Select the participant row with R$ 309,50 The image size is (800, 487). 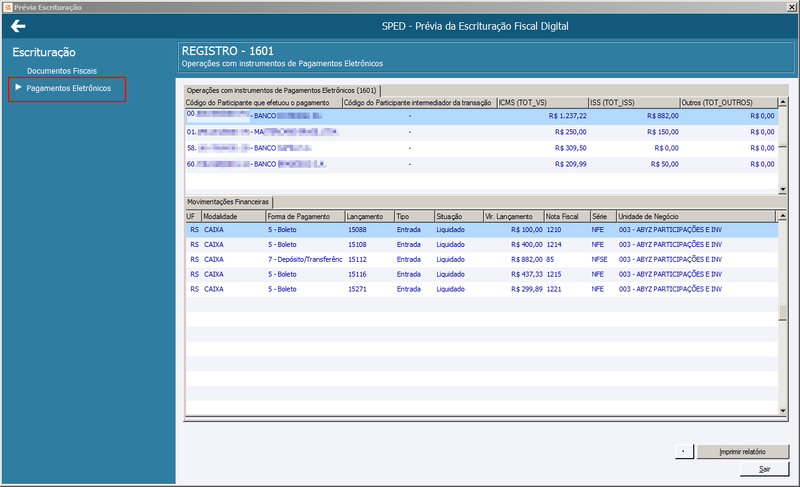click(482, 148)
